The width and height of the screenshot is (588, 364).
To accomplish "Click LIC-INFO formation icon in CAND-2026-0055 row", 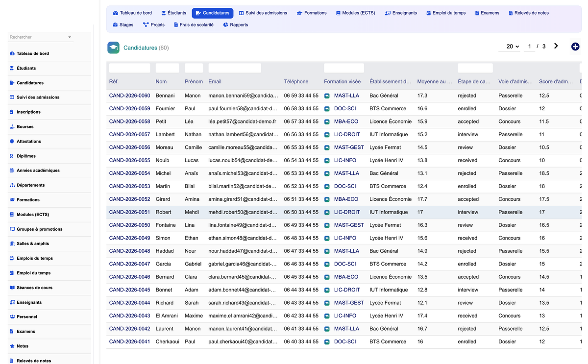I will point(327,161).
